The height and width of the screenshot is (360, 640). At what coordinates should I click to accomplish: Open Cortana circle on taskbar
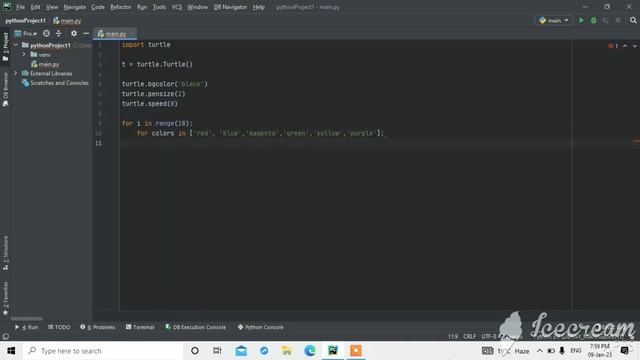tap(195, 351)
